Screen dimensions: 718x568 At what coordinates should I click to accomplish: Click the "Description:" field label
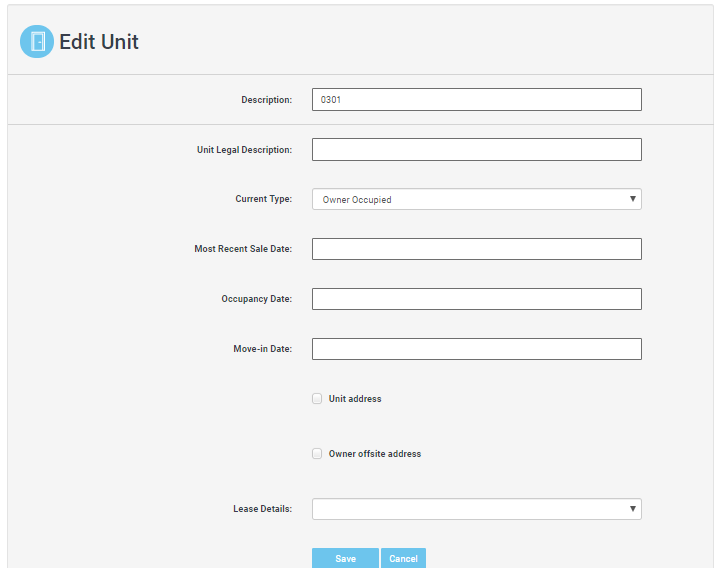[x=266, y=100]
